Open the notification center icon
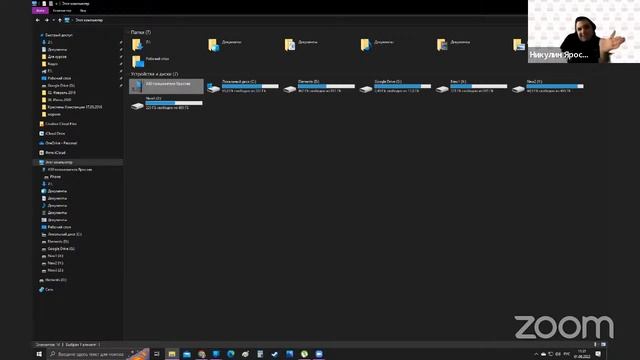 point(598,354)
